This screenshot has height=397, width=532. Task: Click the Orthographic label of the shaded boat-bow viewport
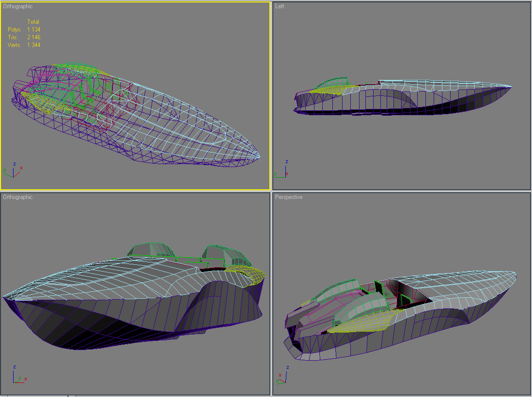point(17,197)
